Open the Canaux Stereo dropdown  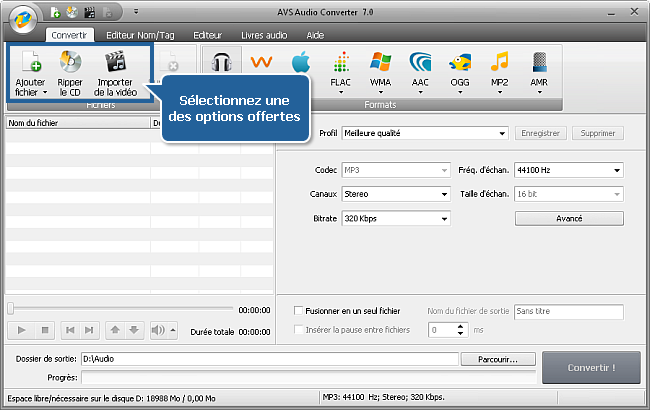[397, 193]
